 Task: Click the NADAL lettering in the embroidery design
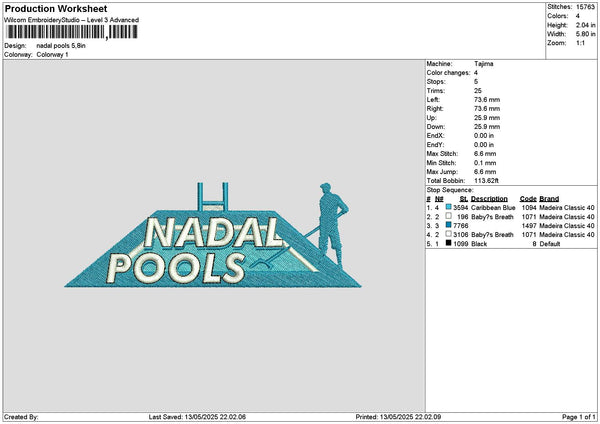click(x=213, y=233)
